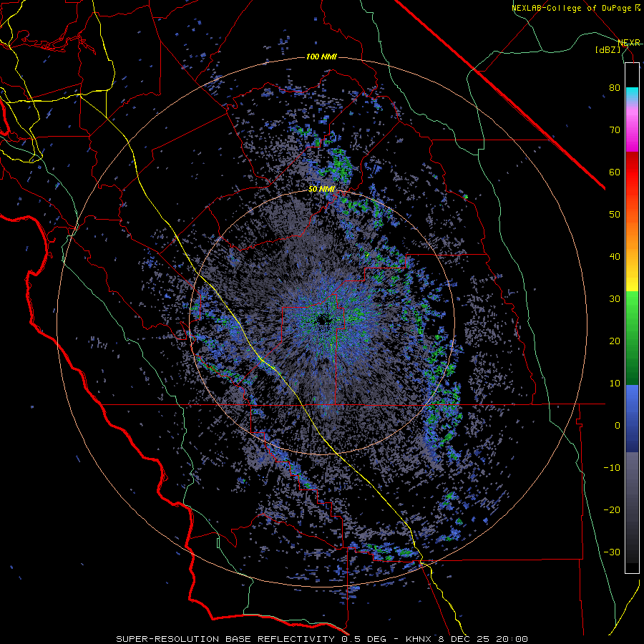Click the radar site center at KHNX

tap(322, 319)
